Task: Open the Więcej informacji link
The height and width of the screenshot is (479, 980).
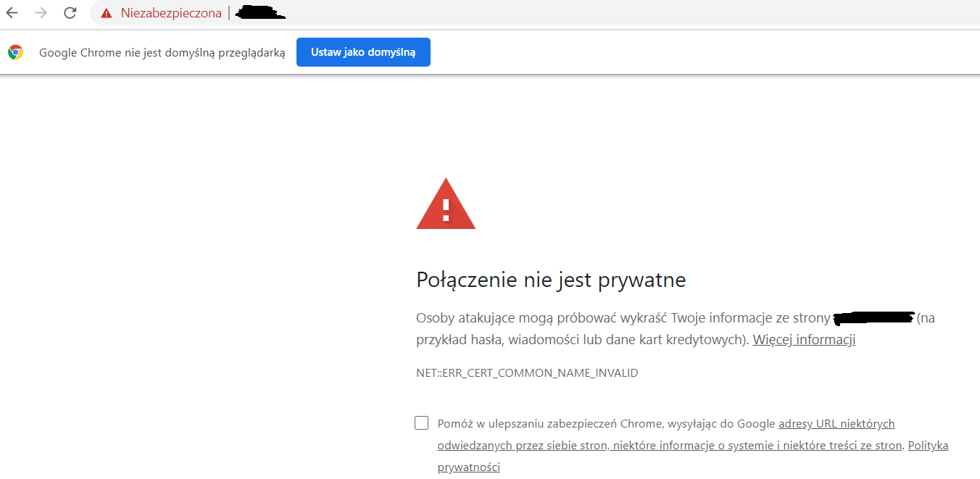Action: pos(804,340)
